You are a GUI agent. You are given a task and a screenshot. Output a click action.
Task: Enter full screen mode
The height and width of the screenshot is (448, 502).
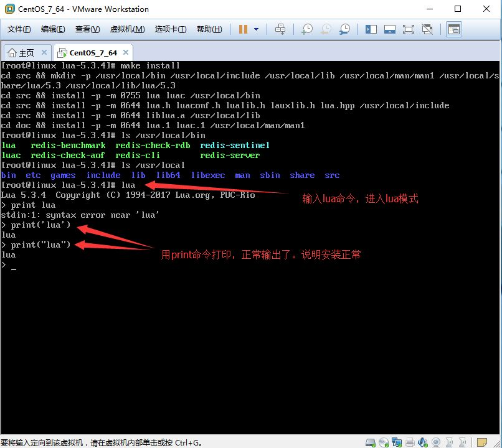[409, 29]
